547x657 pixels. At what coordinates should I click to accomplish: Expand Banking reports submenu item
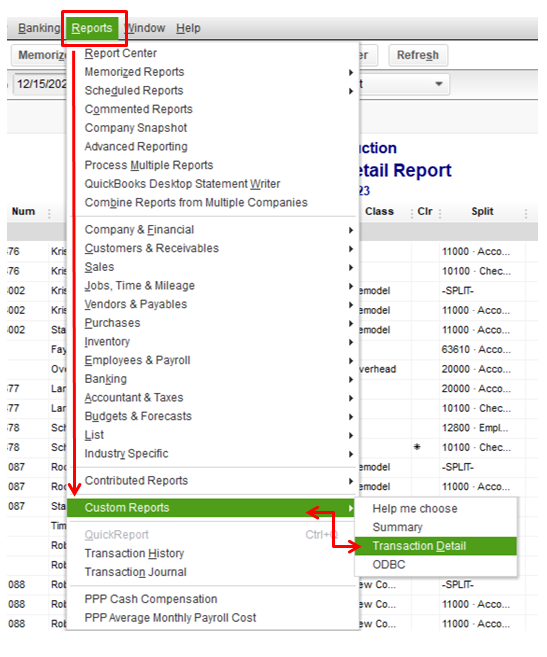coord(213,379)
